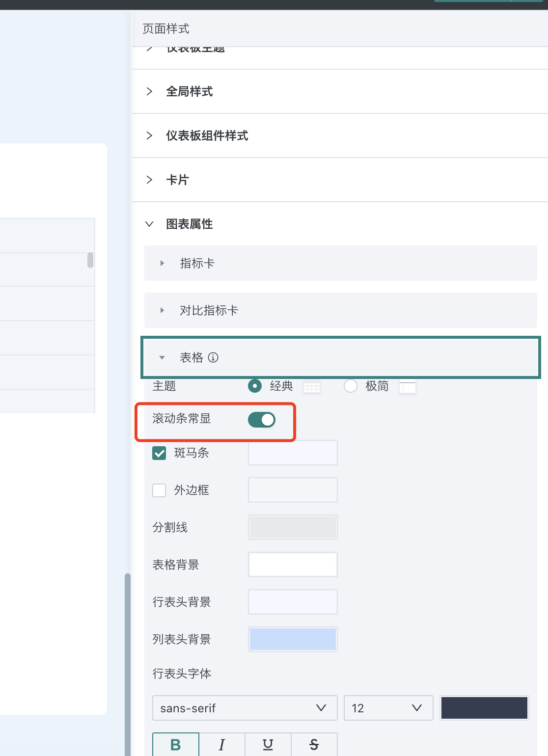Image resolution: width=548 pixels, height=756 pixels.
Task: Open the font size 12 dropdown
Action: (388, 708)
